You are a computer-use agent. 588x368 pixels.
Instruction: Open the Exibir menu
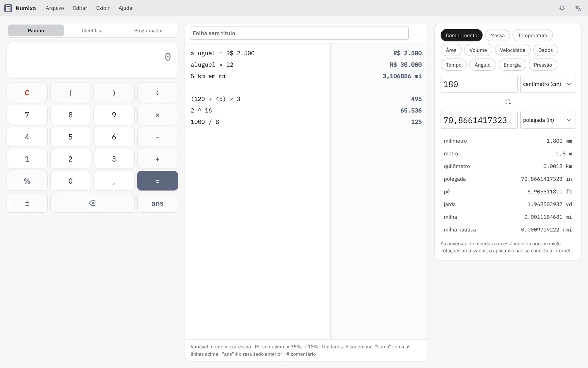[103, 8]
